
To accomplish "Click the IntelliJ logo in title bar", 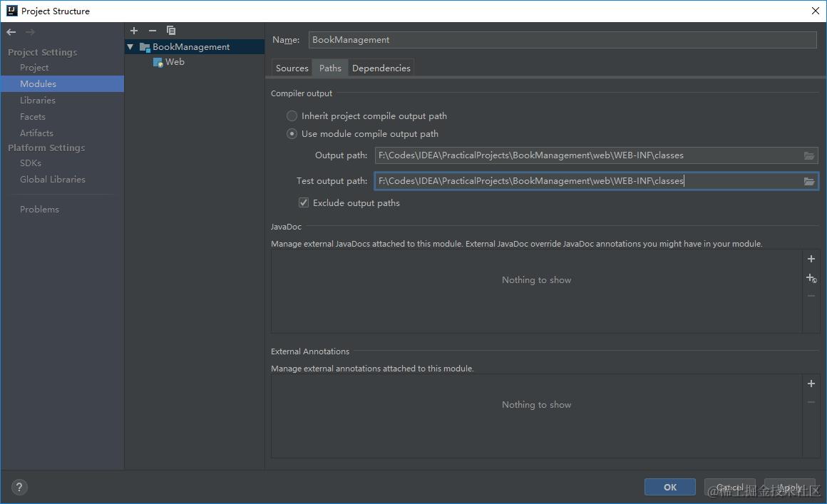I will (11, 11).
